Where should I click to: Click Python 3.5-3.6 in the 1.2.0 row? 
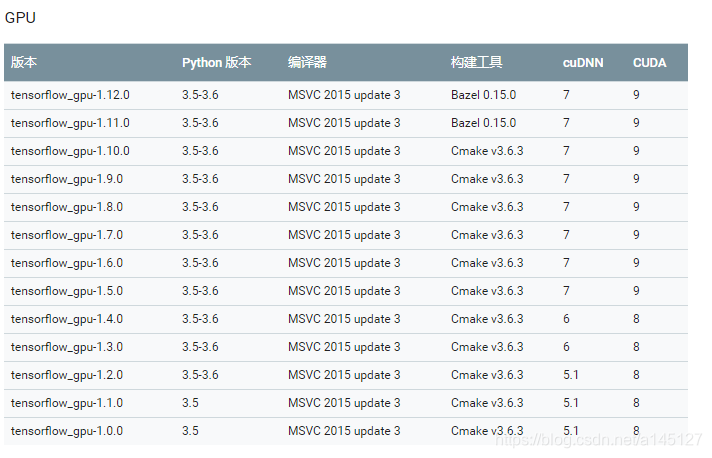pos(200,375)
